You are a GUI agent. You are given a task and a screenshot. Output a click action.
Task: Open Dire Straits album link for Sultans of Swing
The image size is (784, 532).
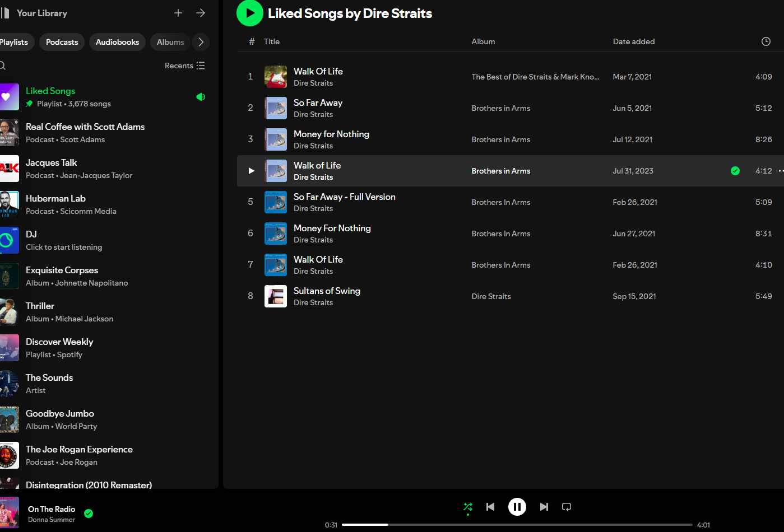click(x=491, y=296)
